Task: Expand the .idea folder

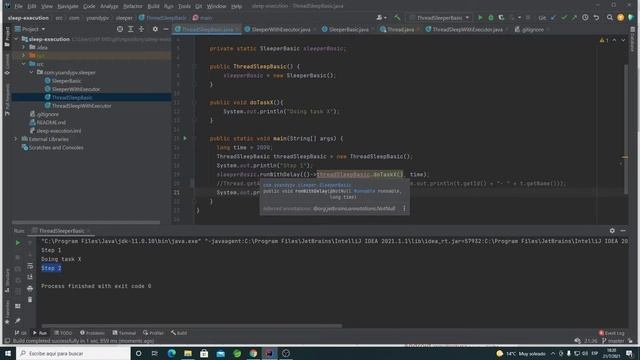Action: tap(24, 47)
